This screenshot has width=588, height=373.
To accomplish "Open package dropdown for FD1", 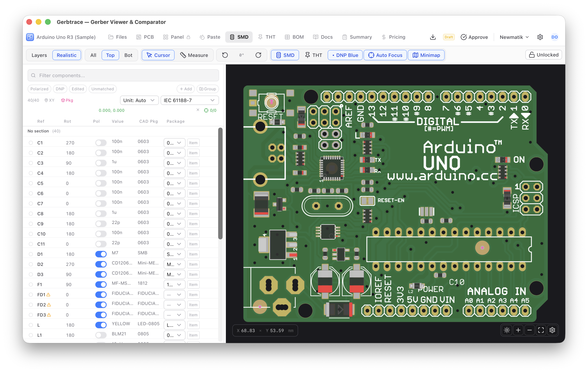I will (x=174, y=295).
